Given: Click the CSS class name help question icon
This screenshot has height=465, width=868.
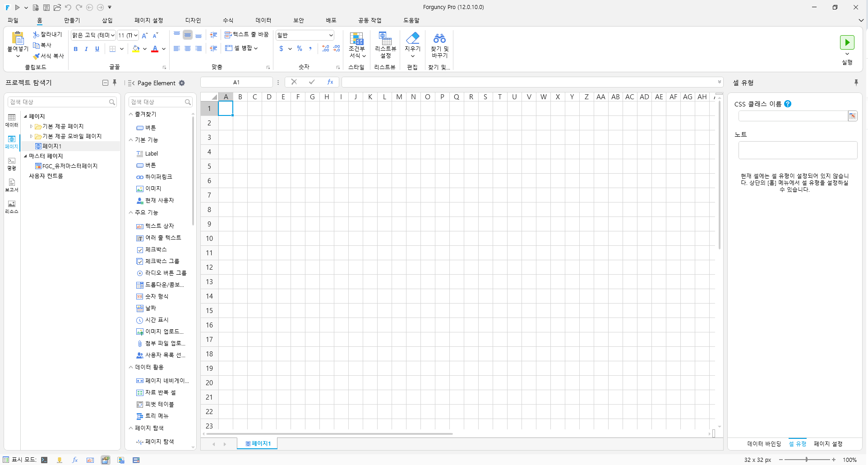Looking at the screenshot, I should (788, 104).
